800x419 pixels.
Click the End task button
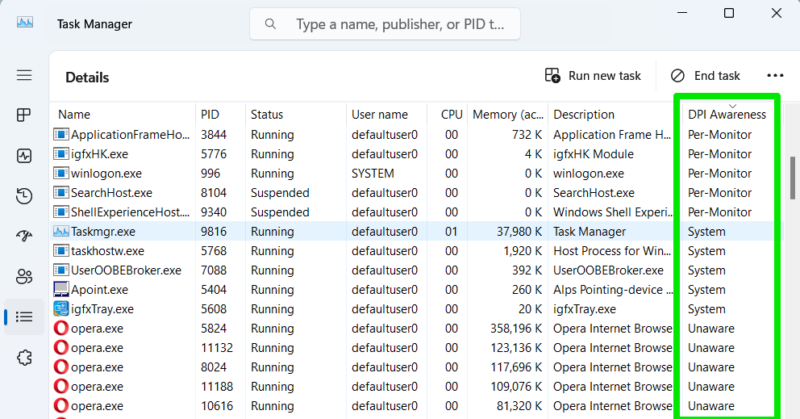[x=706, y=76]
